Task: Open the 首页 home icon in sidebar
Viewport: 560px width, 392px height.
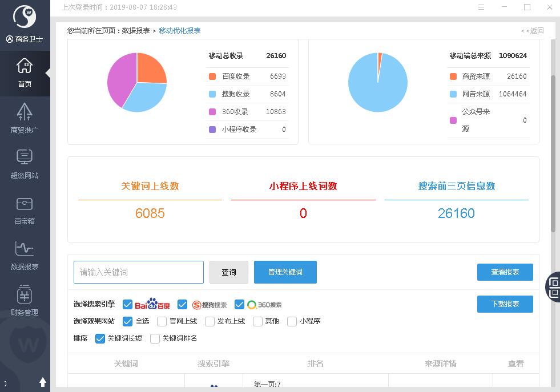Action: (25, 67)
